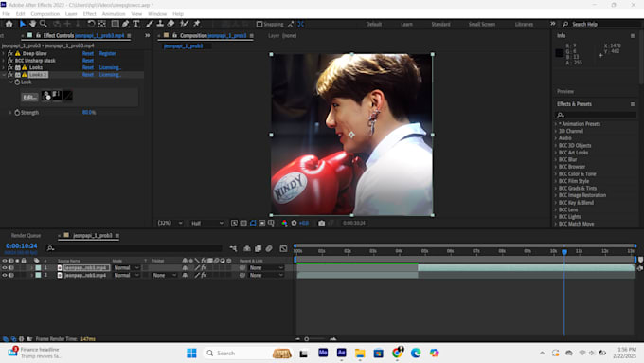Open Microsoft Edge from taskbar
This screenshot has height=363, width=644.
(x=416, y=353)
